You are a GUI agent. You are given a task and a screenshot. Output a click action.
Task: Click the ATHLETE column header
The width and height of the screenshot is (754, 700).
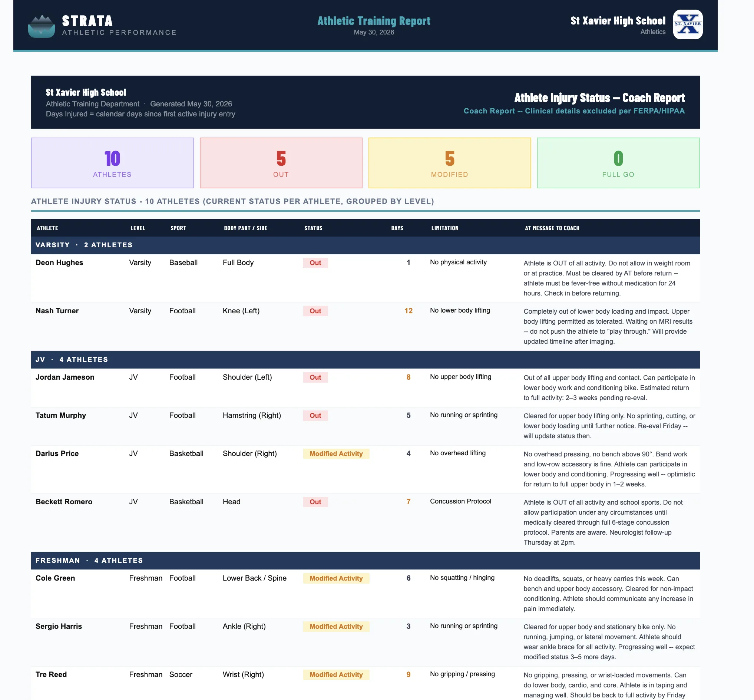pos(47,228)
